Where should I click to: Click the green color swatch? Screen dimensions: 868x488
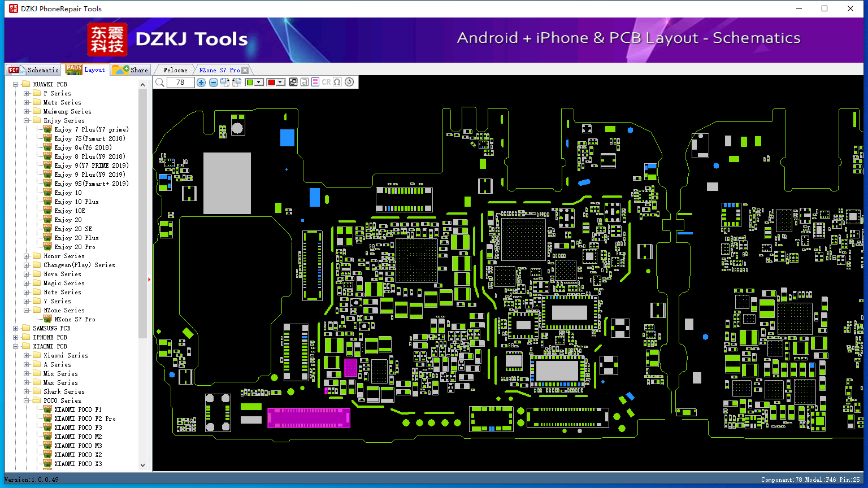click(250, 82)
